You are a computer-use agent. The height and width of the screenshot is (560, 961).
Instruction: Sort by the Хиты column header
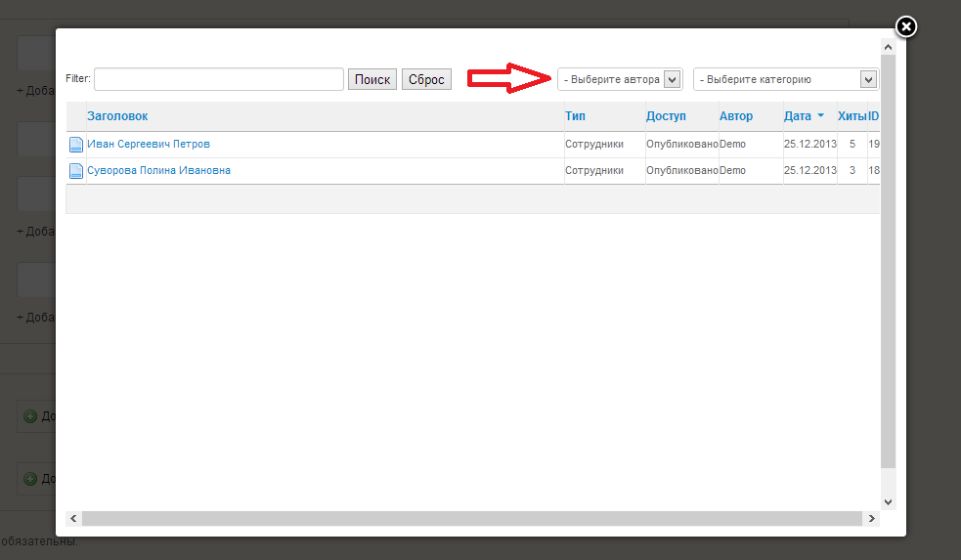point(852,116)
